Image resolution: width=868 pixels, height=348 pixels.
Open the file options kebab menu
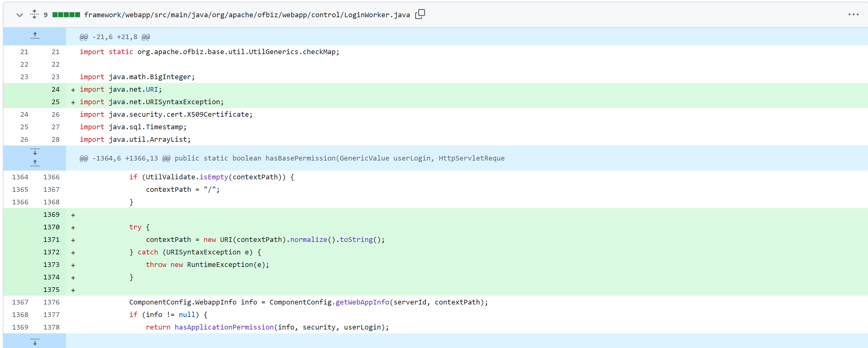pyautogui.click(x=853, y=14)
